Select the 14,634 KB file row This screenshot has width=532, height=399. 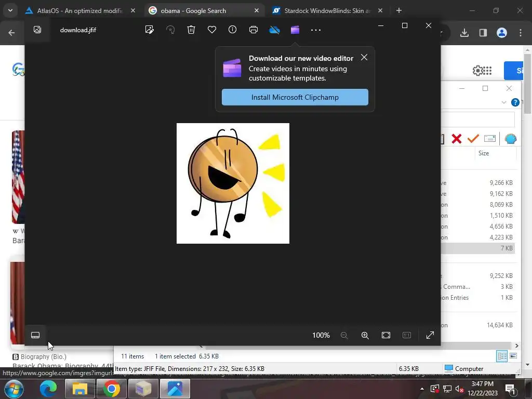[x=478, y=325]
